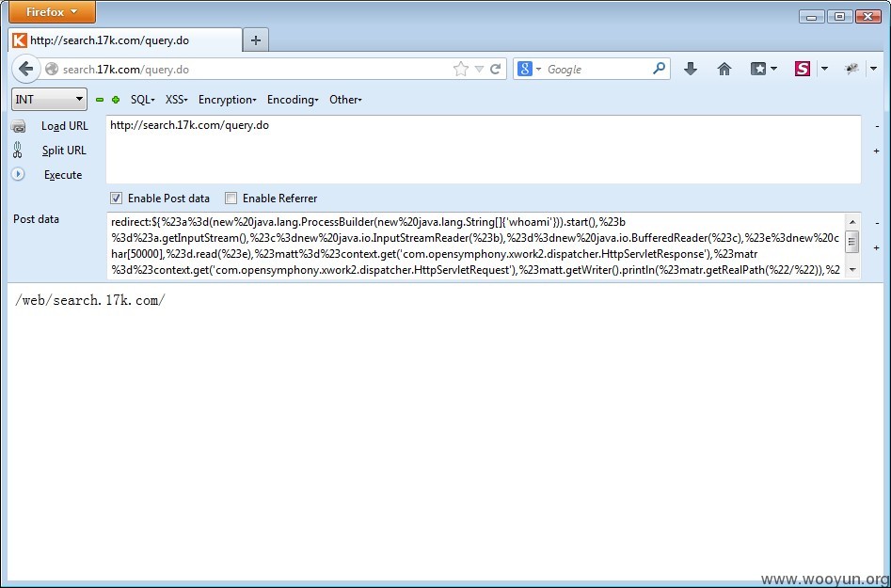Click the Execute label
This screenshot has height=588, width=891.
pyautogui.click(x=63, y=175)
